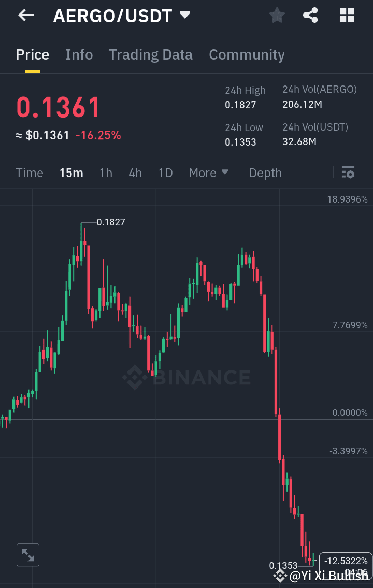373x588 pixels.
Task: Switch to the Trading Data tab
Action: 150,54
